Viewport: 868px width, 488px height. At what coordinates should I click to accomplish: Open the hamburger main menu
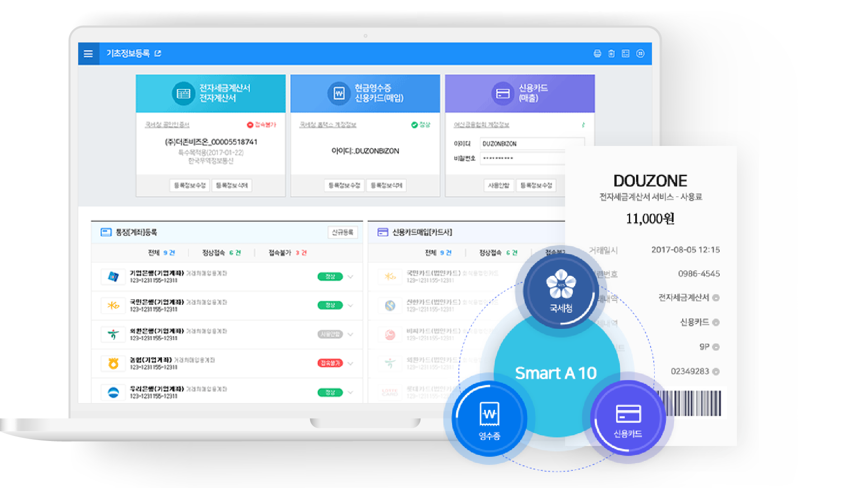pos(88,54)
